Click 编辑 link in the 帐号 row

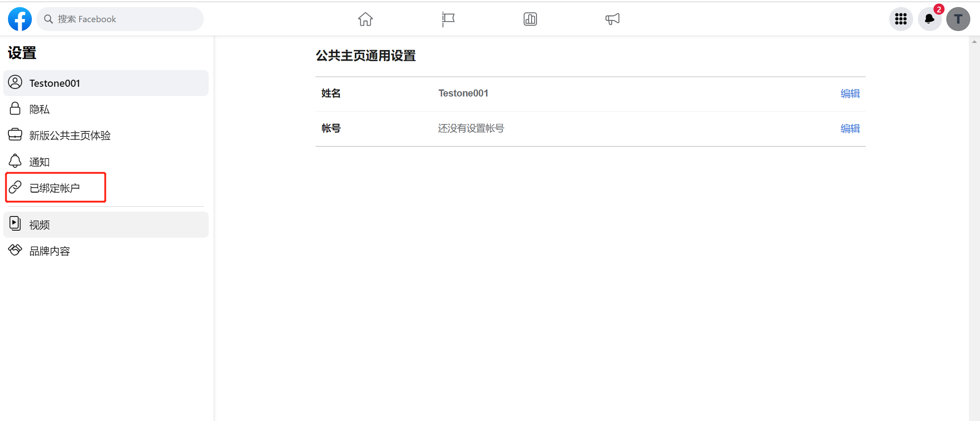tap(850, 128)
